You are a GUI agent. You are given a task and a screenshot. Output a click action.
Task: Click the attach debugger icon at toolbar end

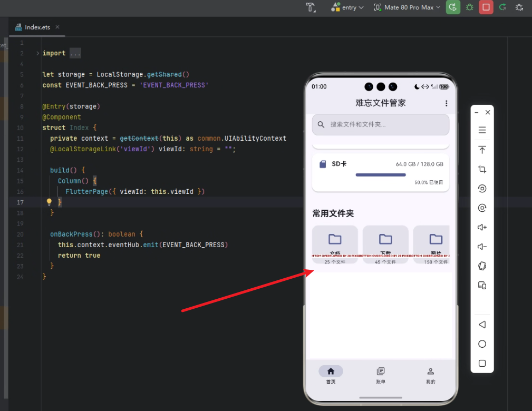pyautogui.click(x=519, y=7)
